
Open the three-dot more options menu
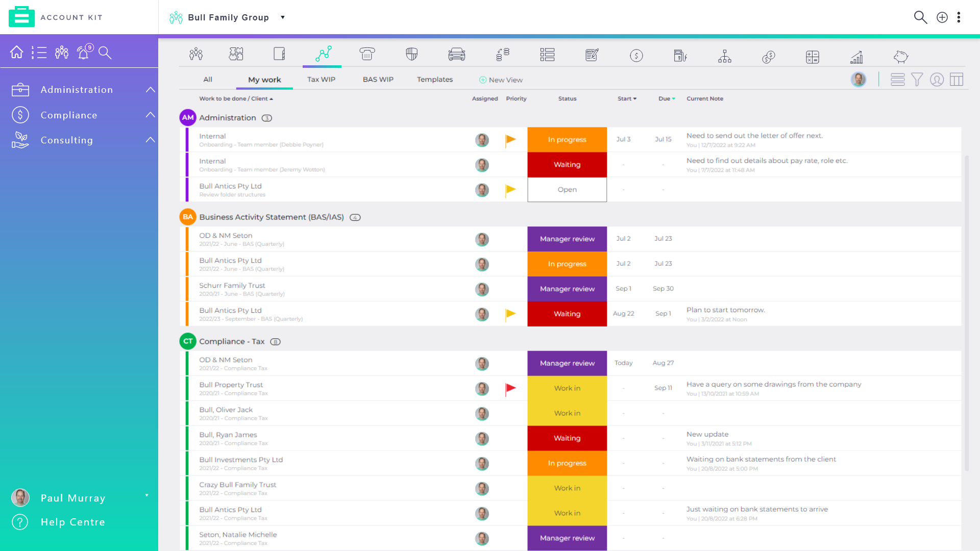(x=959, y=17)
